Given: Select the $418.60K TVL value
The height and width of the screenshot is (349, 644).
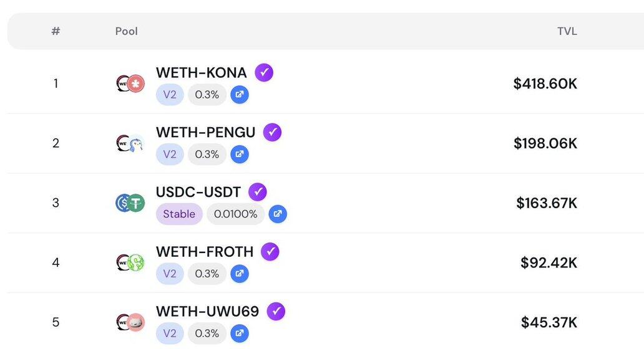Looking at the screenshot, I should point(545,84).
